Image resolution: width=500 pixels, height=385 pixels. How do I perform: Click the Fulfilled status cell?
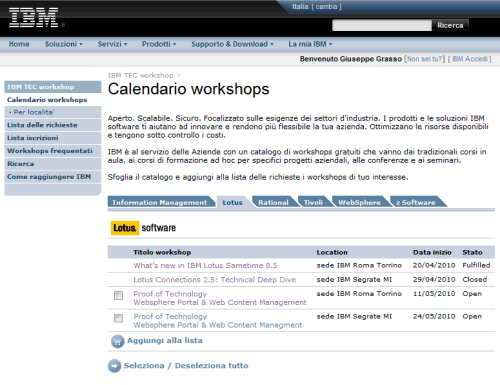(476, 265)
